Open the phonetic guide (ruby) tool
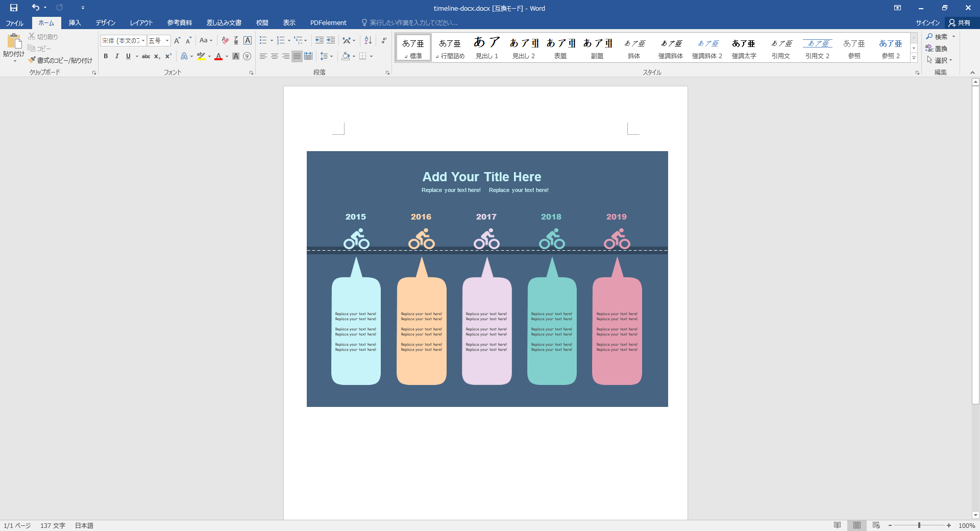The width and height of the screenshot is (980, 531). pyautogui.click(x=236, y=40)
